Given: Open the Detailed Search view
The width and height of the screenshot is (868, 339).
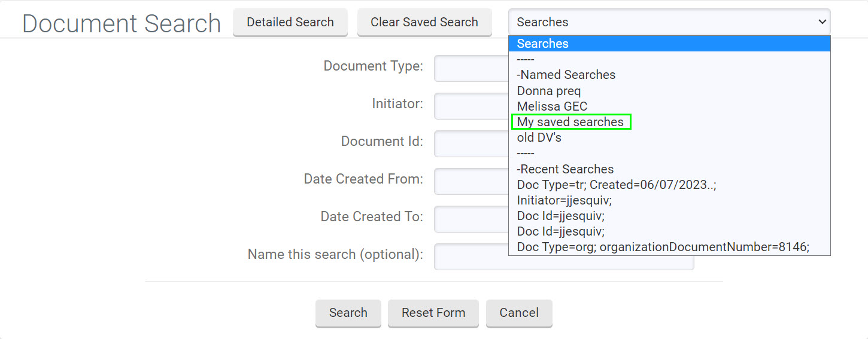Looking at the screenshot, I should click(x=290, y=22).
